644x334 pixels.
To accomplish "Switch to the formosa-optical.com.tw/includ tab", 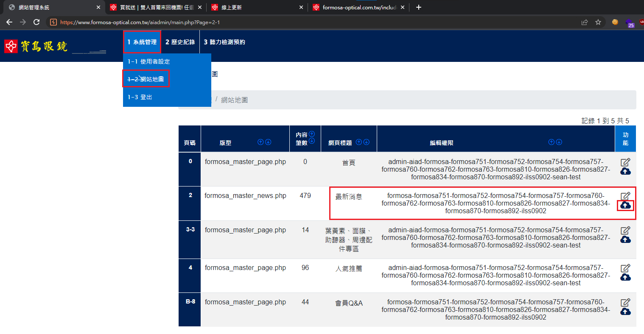I will tap(358, 7).
